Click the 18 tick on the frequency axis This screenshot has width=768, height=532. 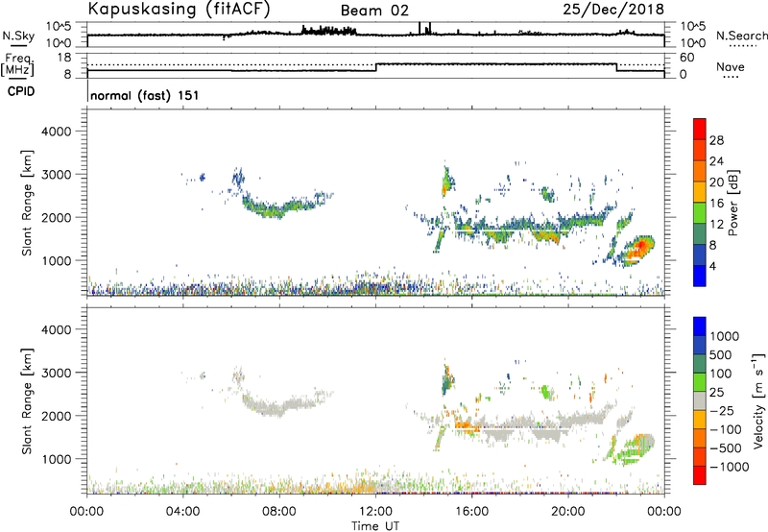click(x=64, y=58)
